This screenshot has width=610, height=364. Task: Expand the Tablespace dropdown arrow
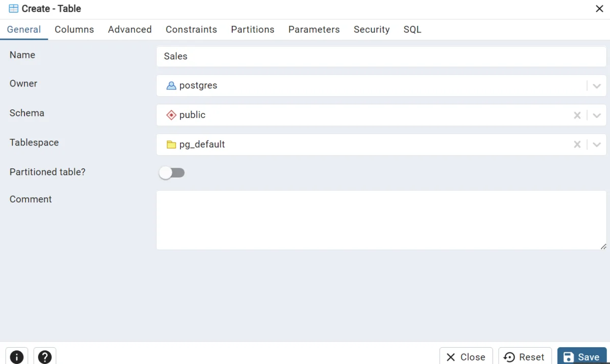[597, 145]
